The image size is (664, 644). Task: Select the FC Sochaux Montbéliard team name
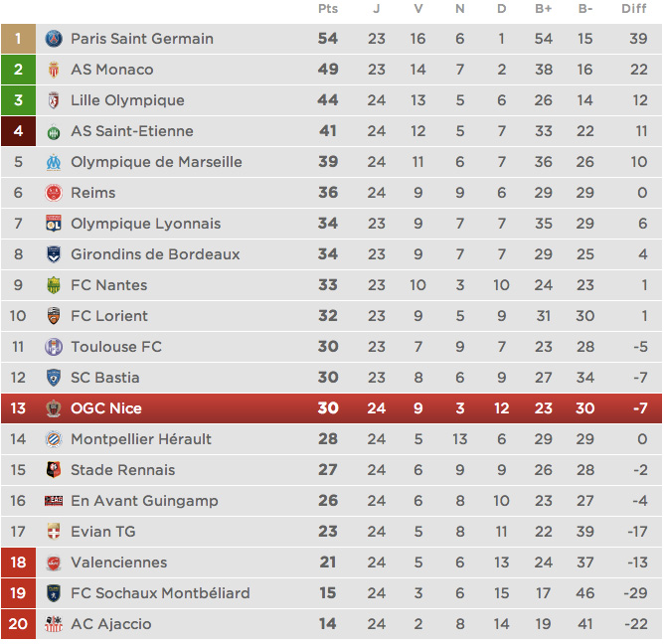160,593
